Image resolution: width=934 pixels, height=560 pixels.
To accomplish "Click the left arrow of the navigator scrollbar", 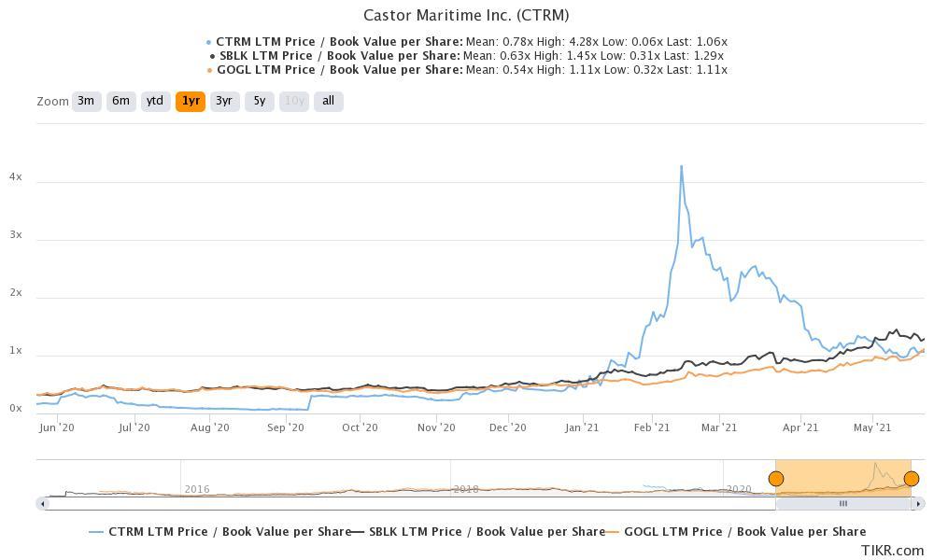I will 41,503.
